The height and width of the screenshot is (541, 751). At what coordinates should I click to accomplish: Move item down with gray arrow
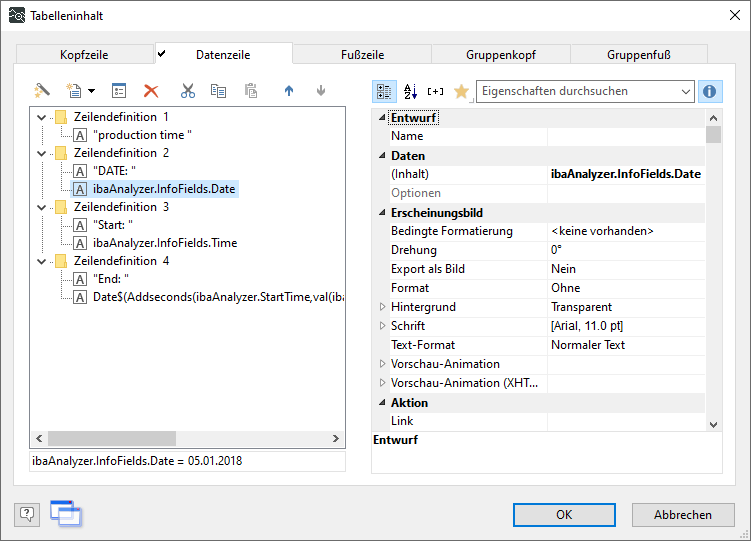pos(321,90)
